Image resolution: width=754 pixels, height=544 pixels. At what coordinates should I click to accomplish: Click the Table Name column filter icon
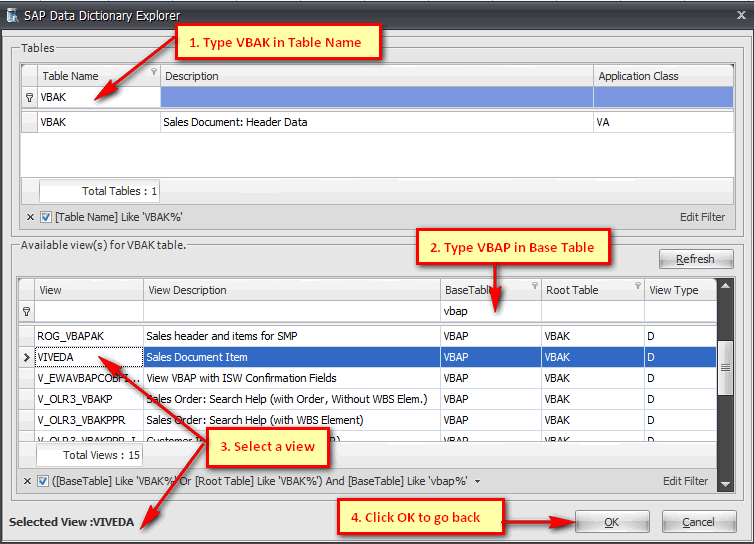click(x=153, y=72)
